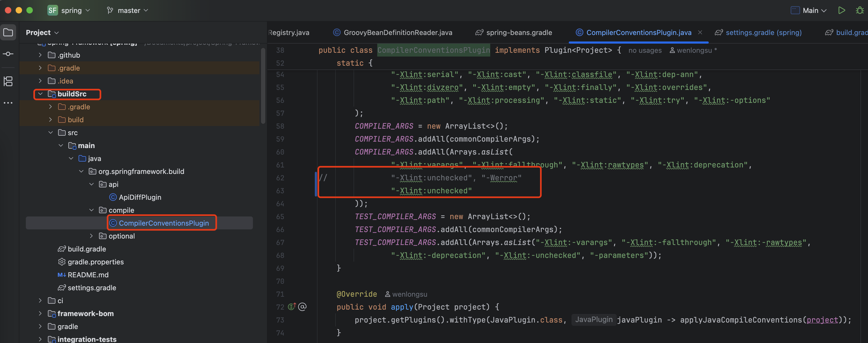
Task: Switch to the GroovyBeanDefinitionReader.java tab
Action: pyautogui.click(x=393, y=33)
